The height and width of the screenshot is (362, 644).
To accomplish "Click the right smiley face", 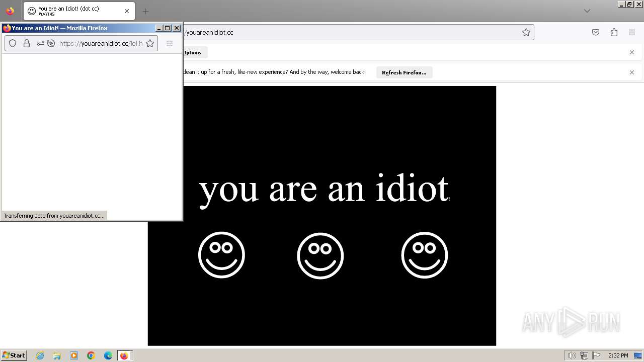I will [x=424, y=255].
